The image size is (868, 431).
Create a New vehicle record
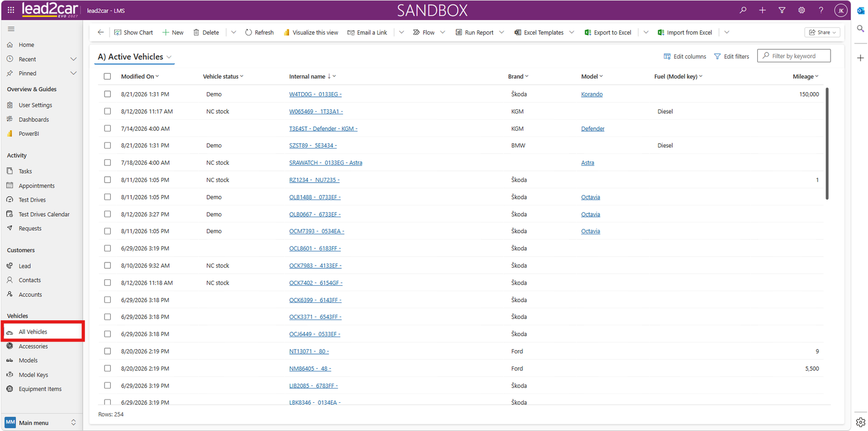pyautogui.click(x=173, y=33)
